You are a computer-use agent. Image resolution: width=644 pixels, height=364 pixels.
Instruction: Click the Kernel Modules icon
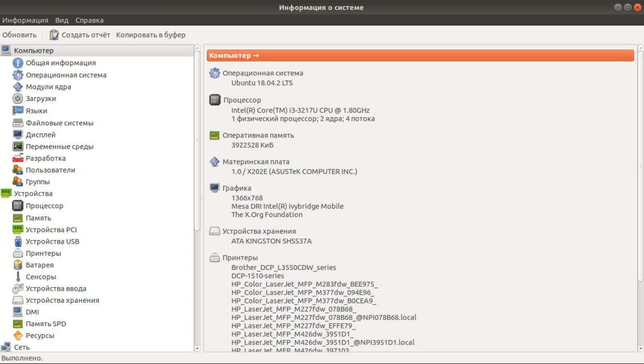pyautogui.click(x=18, y=87)
